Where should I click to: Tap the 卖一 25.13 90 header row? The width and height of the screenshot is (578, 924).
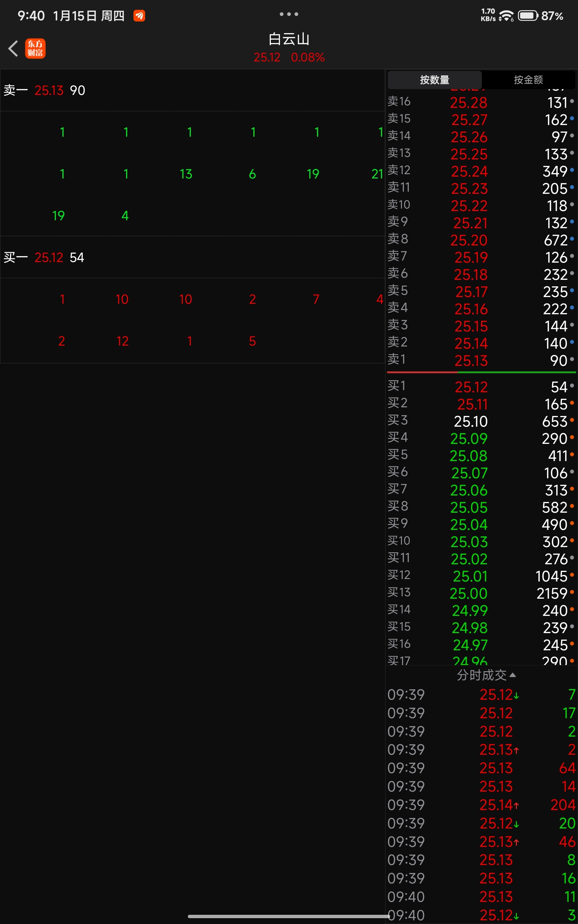(x=192, y=91)
